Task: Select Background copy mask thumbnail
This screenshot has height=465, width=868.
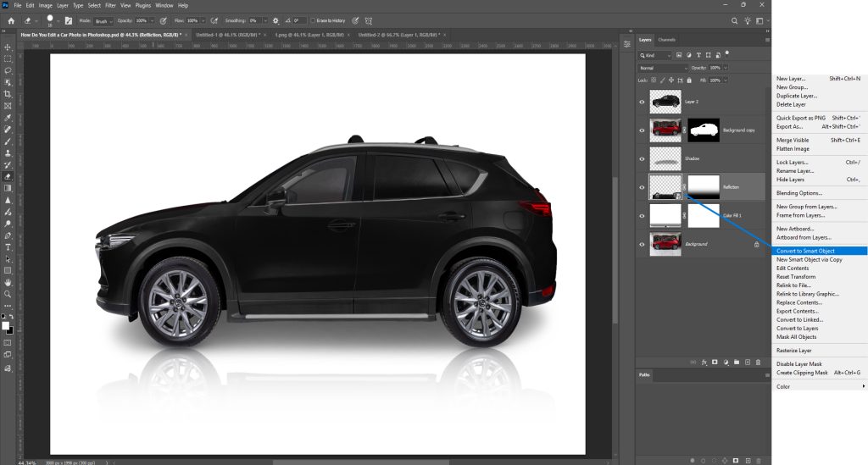Action: [704, 130]
